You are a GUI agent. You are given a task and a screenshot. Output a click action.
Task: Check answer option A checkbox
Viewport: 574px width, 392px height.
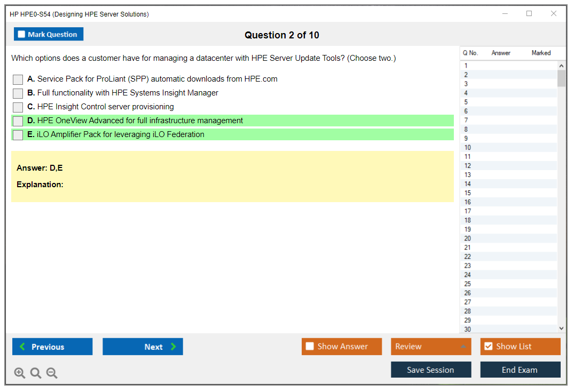coord(18,79)
